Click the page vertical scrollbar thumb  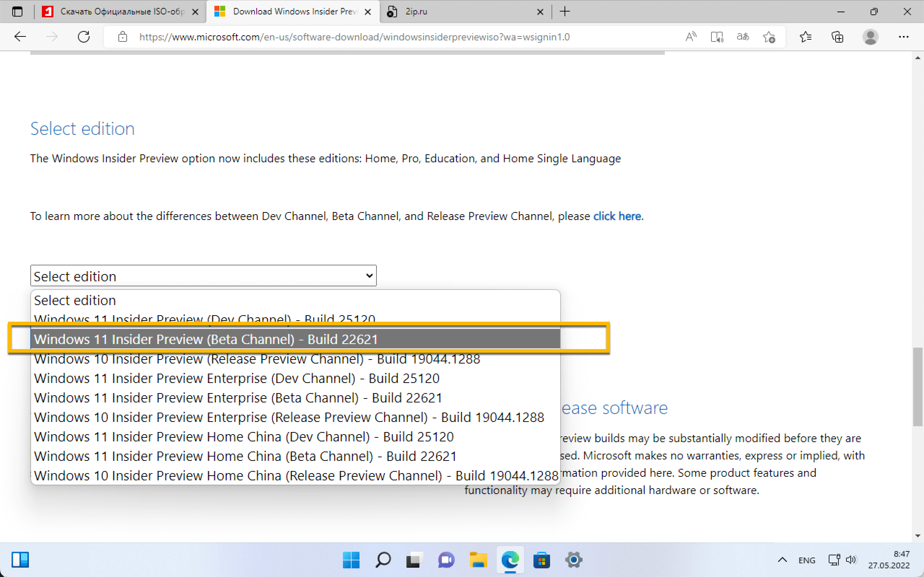918,386
